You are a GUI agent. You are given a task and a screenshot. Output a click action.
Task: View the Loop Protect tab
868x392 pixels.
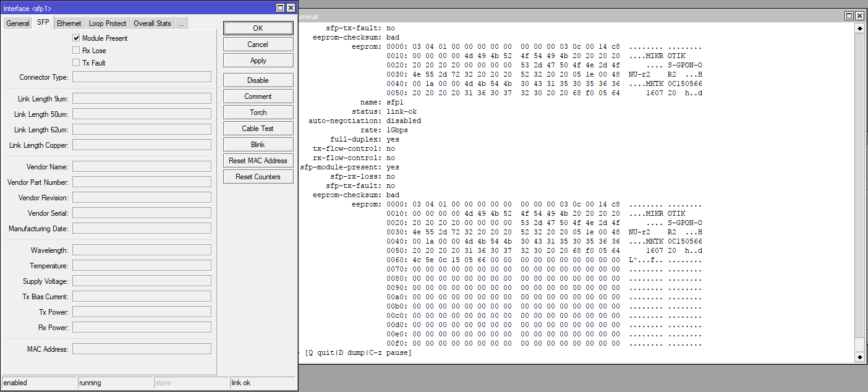coord(107,23)
